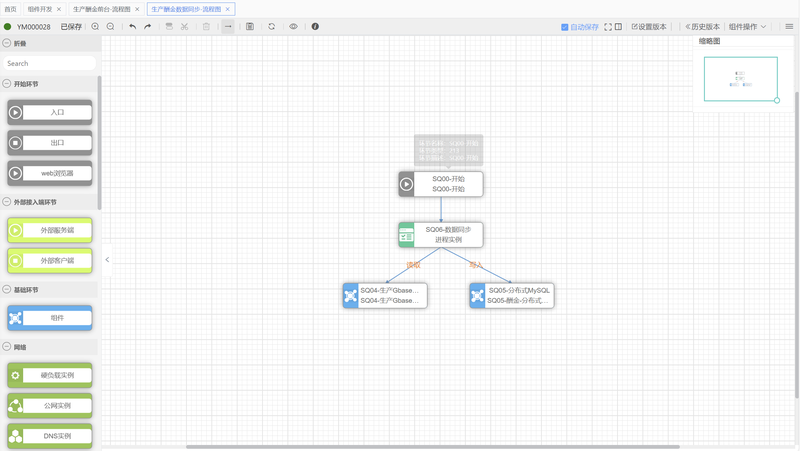The image size is (800, 451).
Task: Click the refresh icon in toolbar
Action: (x=271, y=27)
